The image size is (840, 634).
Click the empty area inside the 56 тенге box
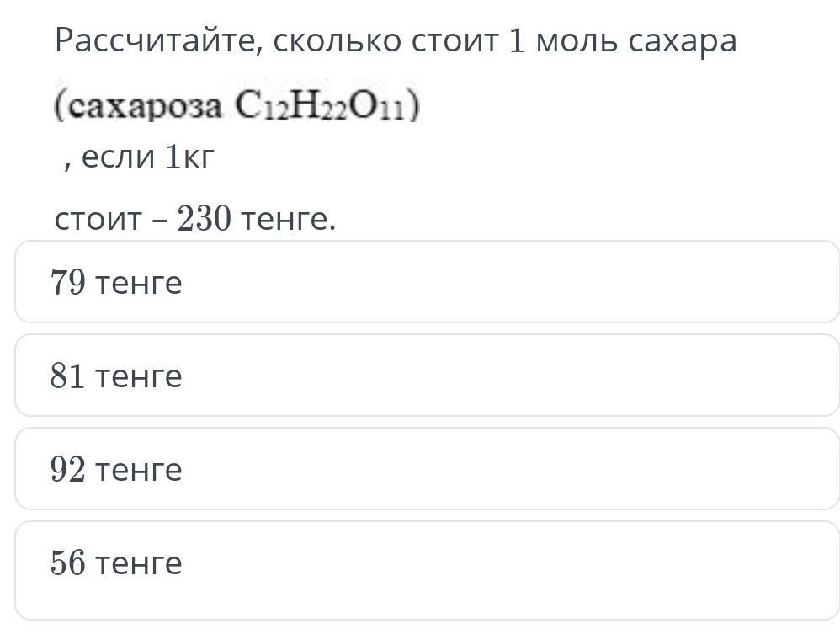[509, 570]
